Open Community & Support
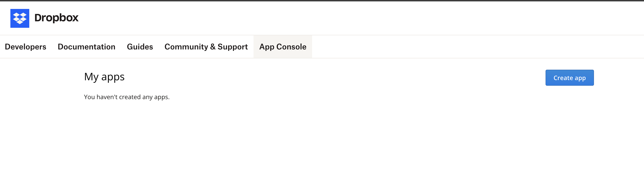 206,47
